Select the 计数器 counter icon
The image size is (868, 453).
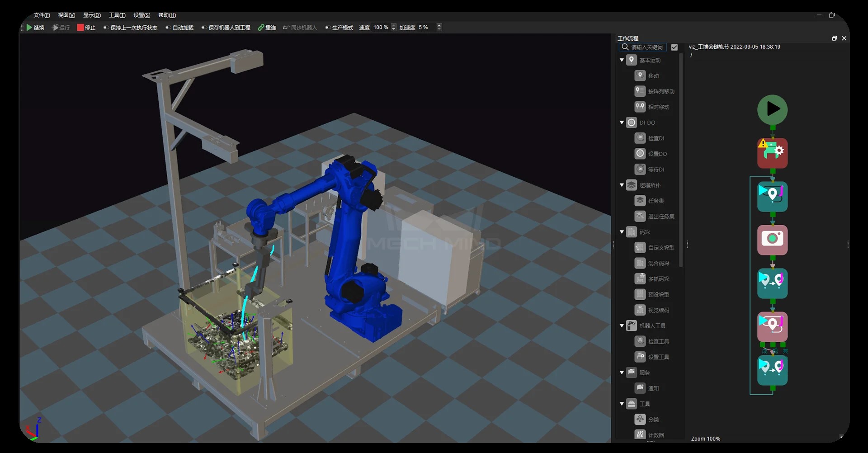coord(640,434)
